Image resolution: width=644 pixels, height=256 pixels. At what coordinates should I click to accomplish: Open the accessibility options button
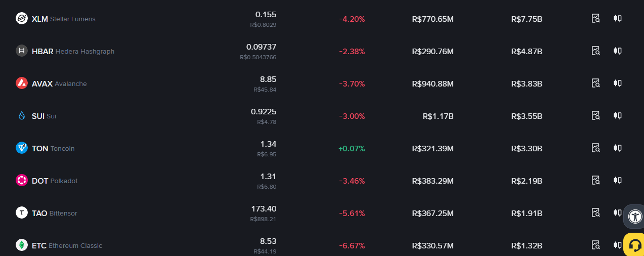(635, 217)
